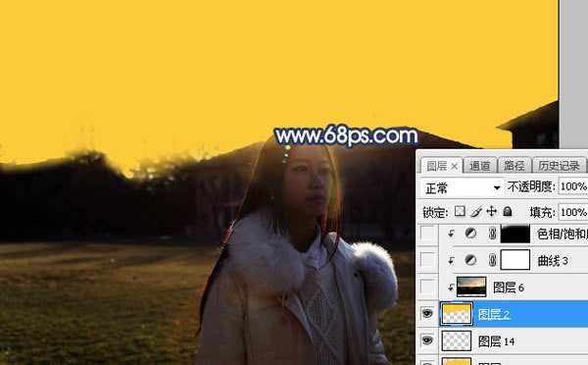Viewport: 588px width, 365px height.
Task: Select the mask link icon on 曲线 3
Action: 492,260
